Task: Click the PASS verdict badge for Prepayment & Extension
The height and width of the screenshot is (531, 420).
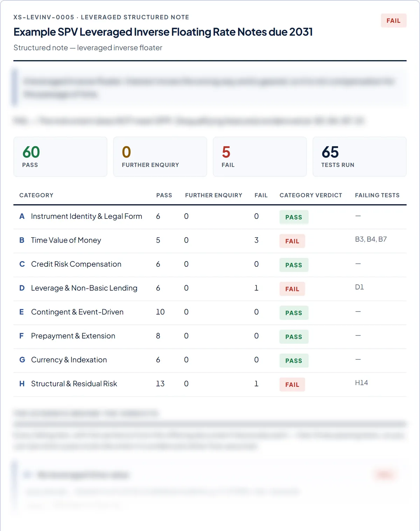Action: point(294,337)
